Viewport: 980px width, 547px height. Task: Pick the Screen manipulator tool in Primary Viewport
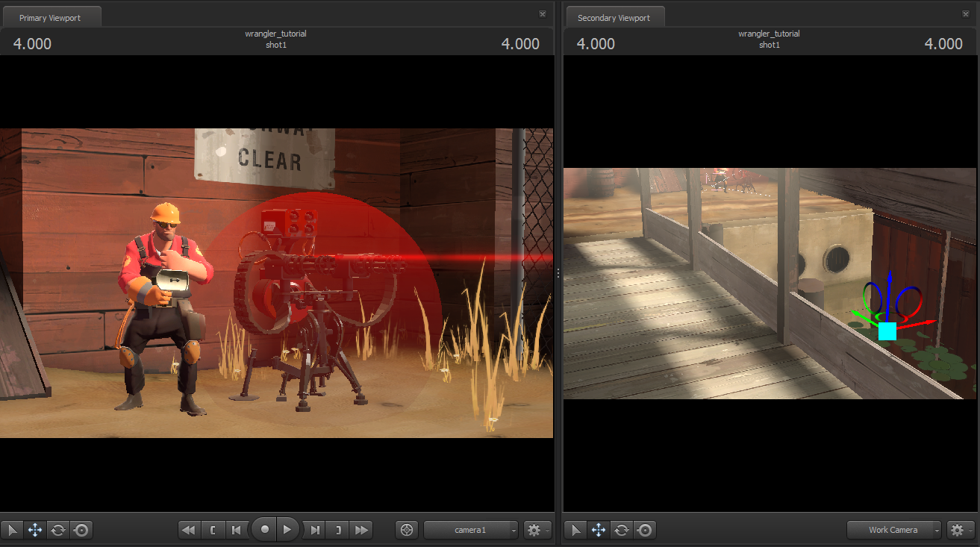tap(81, 530)
